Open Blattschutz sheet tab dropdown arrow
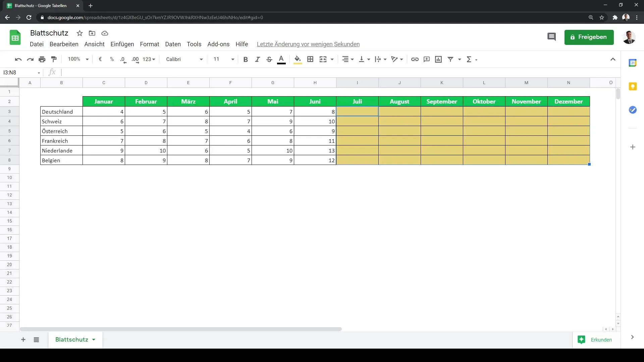This screenshot has height=362, width=644. pyautogui.click(x=94, y=340)
